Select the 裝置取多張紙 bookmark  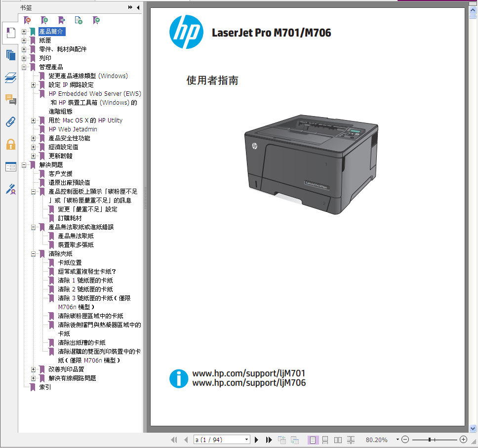tap(76, 245)
